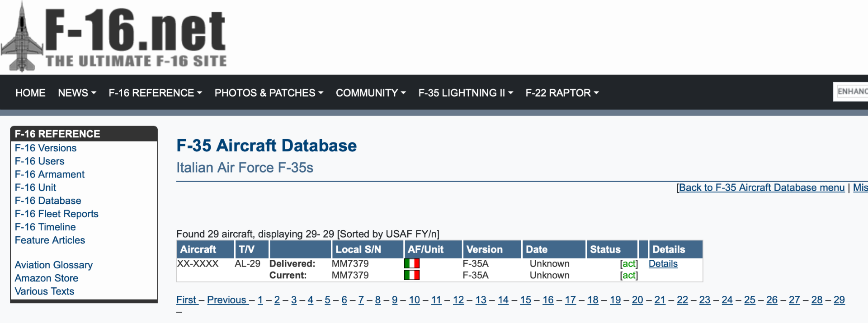
Task: Open the COMMUNITY dropdown menu
Action: (x=370, y=93)
